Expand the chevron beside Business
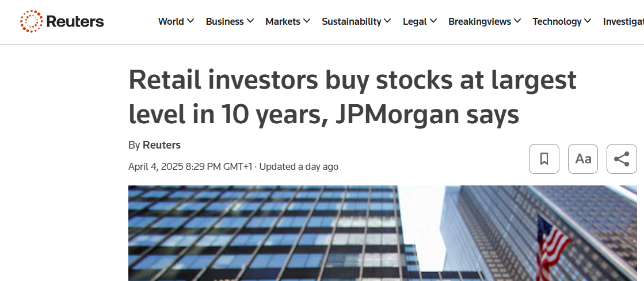Image resolution: width=644 pixels, height=281 pixels. tap(250, 21)
